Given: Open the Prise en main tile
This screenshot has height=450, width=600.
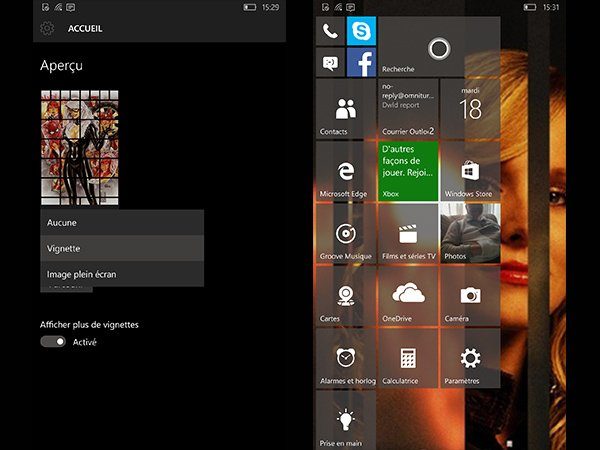Looking at the screenshot, I should coord(346,421).
